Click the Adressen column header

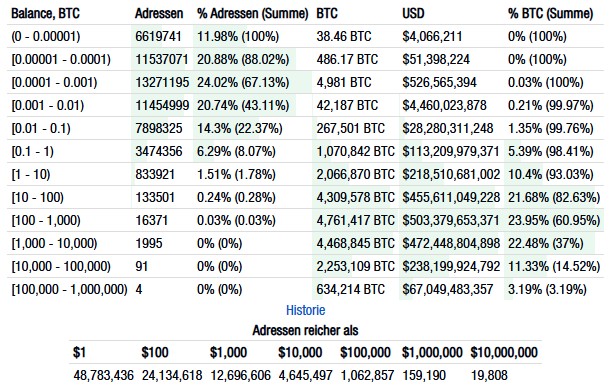pyautogui.click(x=159, y=14)
